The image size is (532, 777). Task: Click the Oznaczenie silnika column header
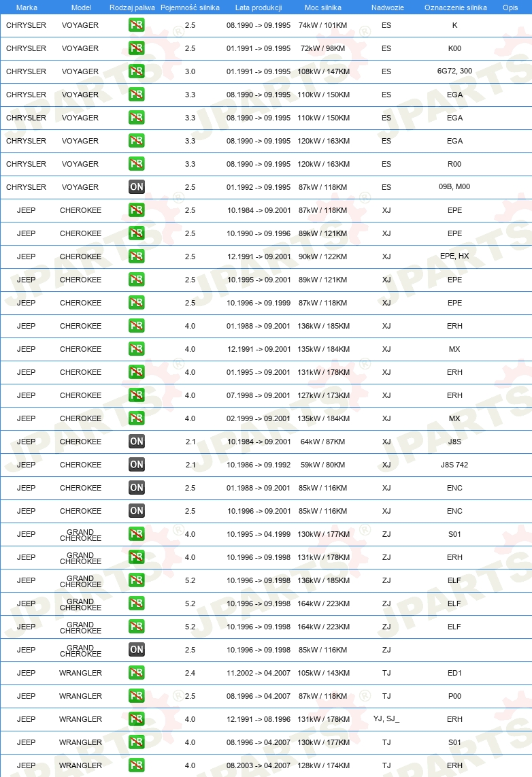[456, 7]
